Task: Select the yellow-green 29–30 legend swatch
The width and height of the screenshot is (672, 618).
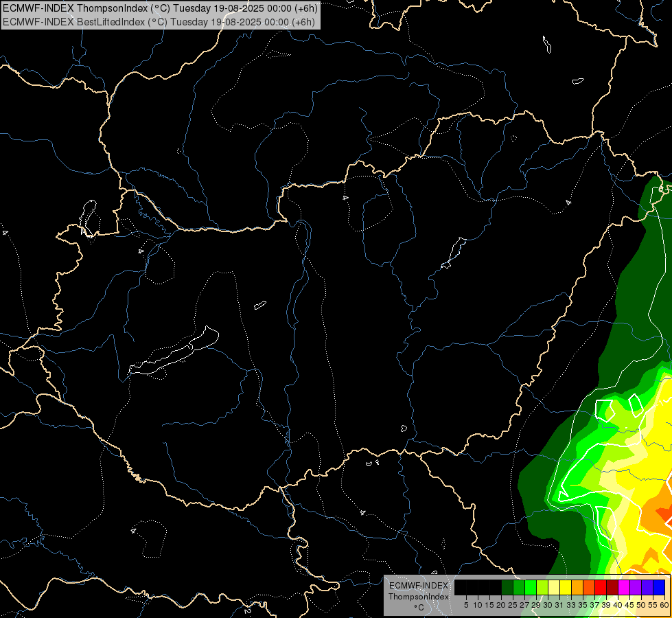Action: tap(542, 588)
